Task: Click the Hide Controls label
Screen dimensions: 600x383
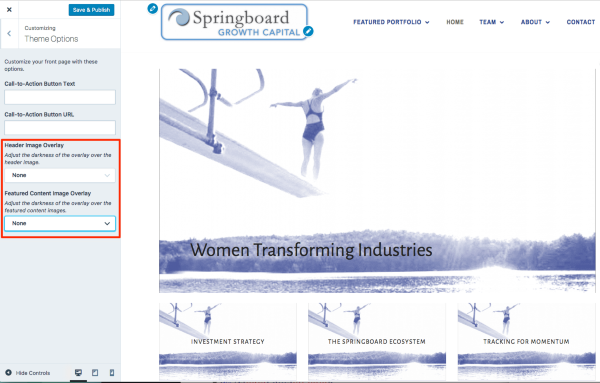Action: [x=33, y=373]
